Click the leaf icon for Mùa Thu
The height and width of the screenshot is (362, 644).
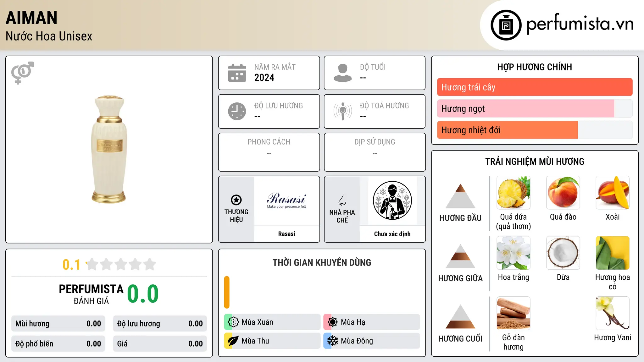pos(233,341)
